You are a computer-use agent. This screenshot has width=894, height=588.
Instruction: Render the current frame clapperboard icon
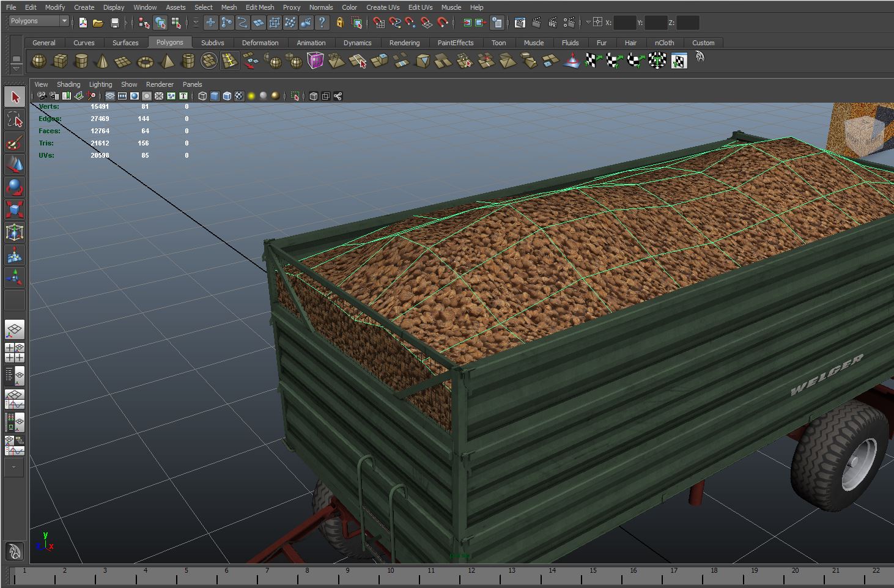(536, 23)
